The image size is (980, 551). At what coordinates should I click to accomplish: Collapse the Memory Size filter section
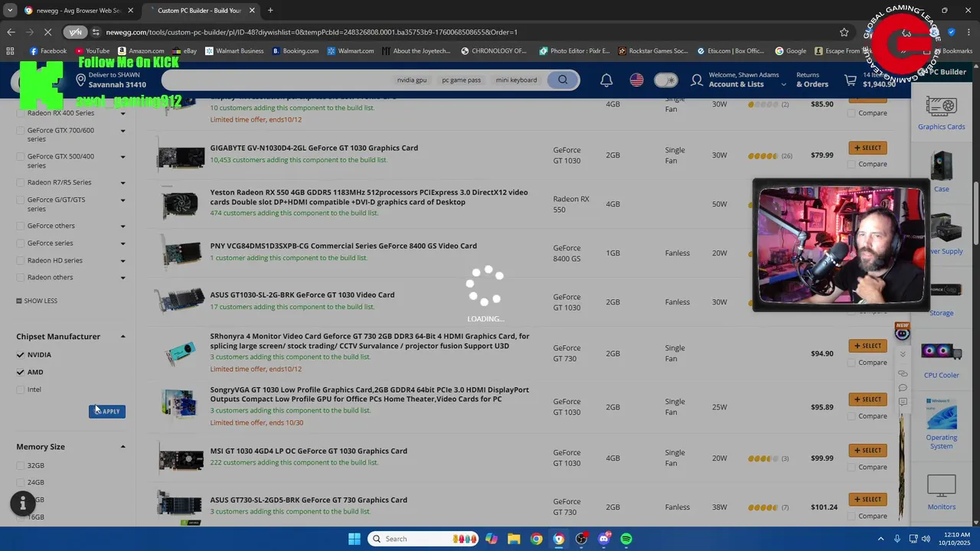click(122, 447)
